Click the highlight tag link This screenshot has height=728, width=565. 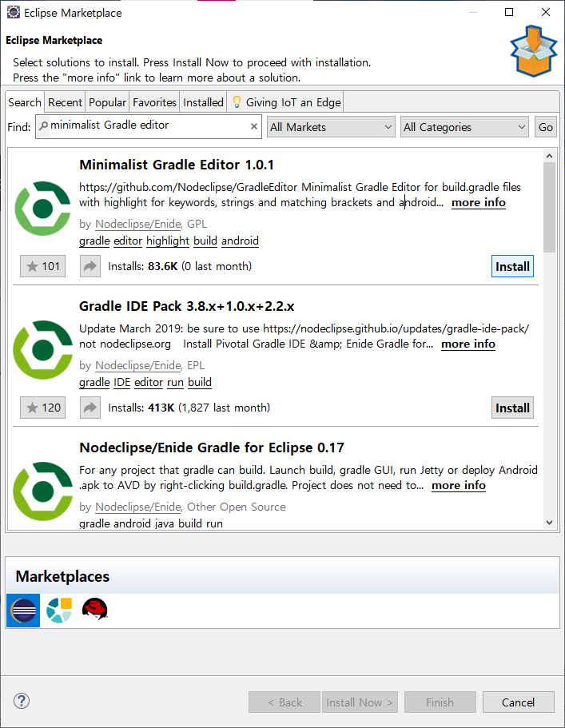(x=168, y=241)
